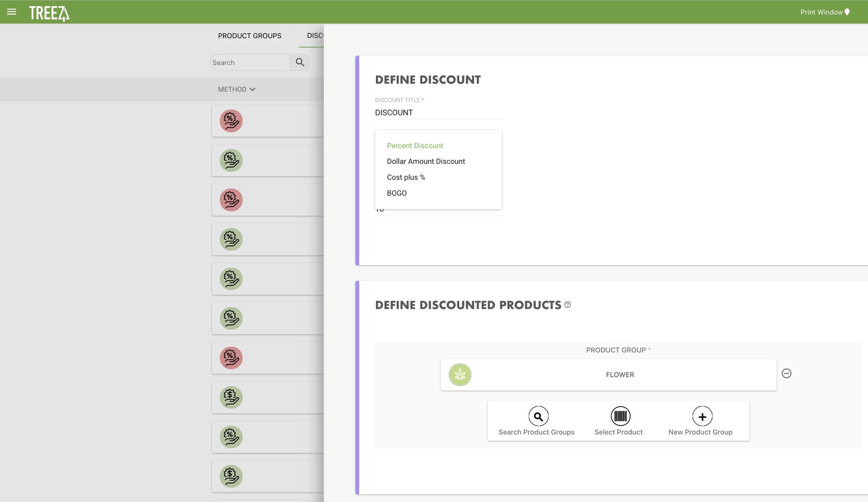Image resolution: width=868 pixels, height=502 pixels.
Task: Open the Define Discounted Products help icon
Action: coord(567,305)
